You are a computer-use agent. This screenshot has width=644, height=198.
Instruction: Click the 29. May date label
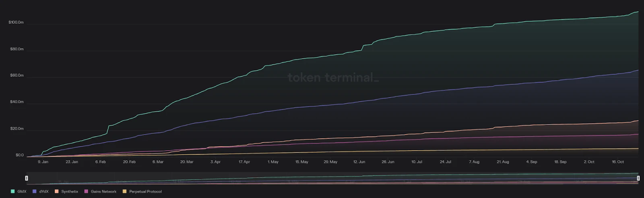click(x=330, y=162)
